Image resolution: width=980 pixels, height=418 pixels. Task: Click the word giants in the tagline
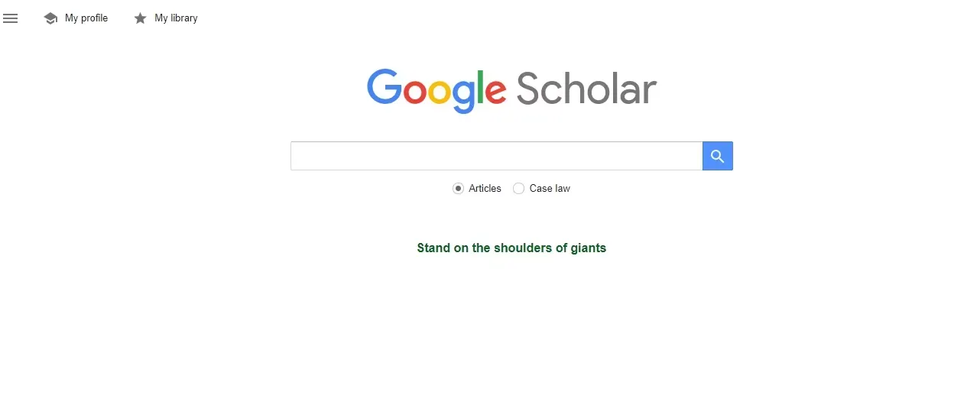pyautogui.click(x=588, y=248)
